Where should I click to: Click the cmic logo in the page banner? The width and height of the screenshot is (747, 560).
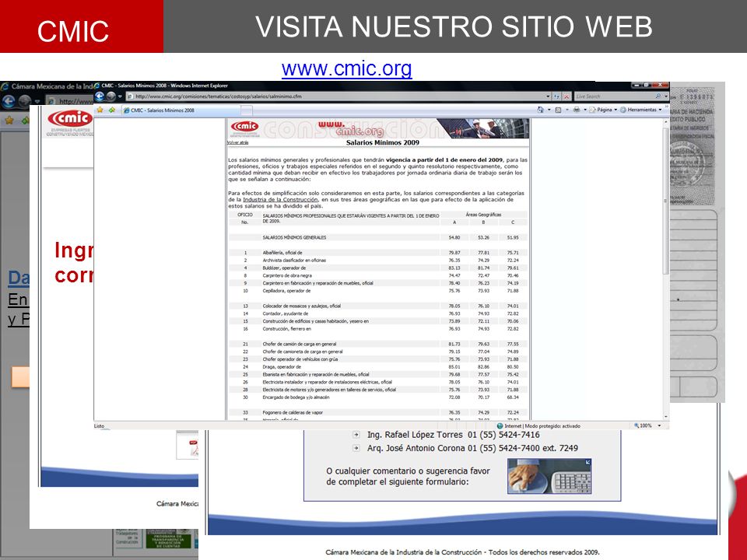click(x=245, y=127)
